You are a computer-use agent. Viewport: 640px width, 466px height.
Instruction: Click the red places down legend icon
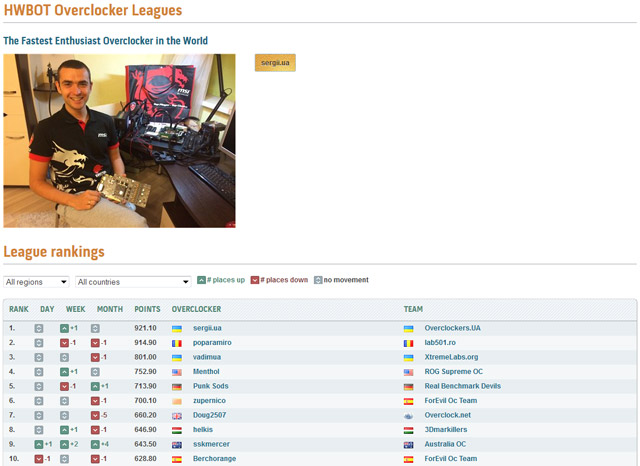click(255, 280)
